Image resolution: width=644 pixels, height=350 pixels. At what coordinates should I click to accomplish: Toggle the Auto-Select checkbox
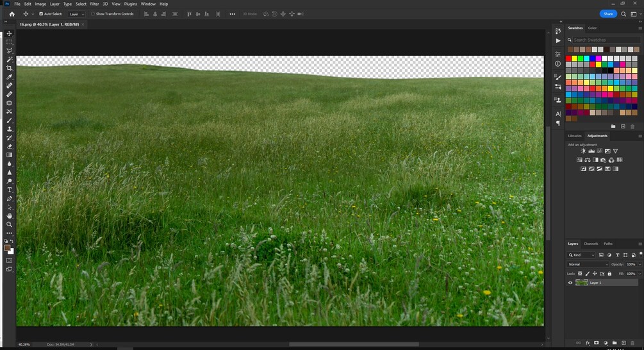(x=41, y=14)
